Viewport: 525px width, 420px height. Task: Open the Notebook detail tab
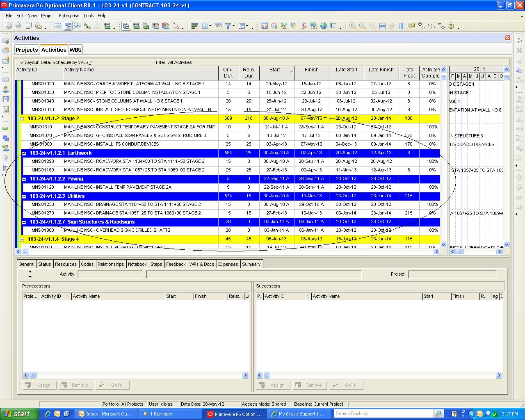point(137,264)
